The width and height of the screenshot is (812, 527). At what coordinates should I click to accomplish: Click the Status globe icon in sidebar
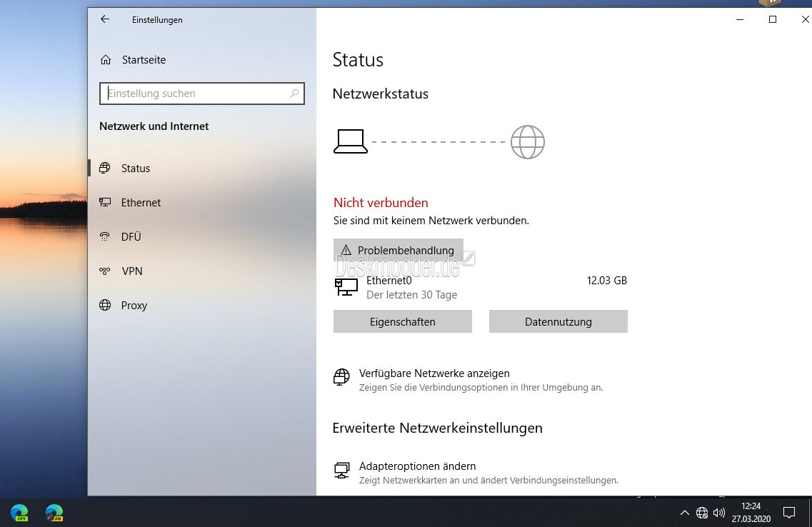pos(104,168)
